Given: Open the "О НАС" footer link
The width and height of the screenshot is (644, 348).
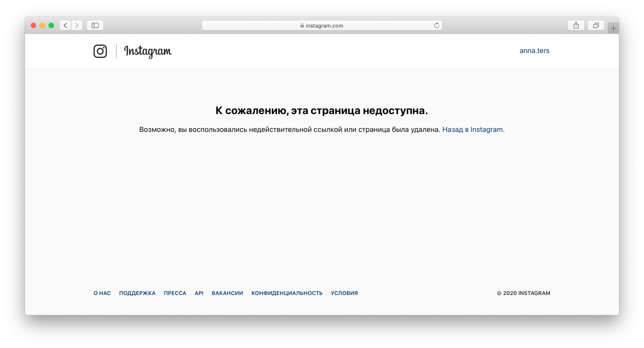Looking at the screenshot, I should click(x=102, y=293).
